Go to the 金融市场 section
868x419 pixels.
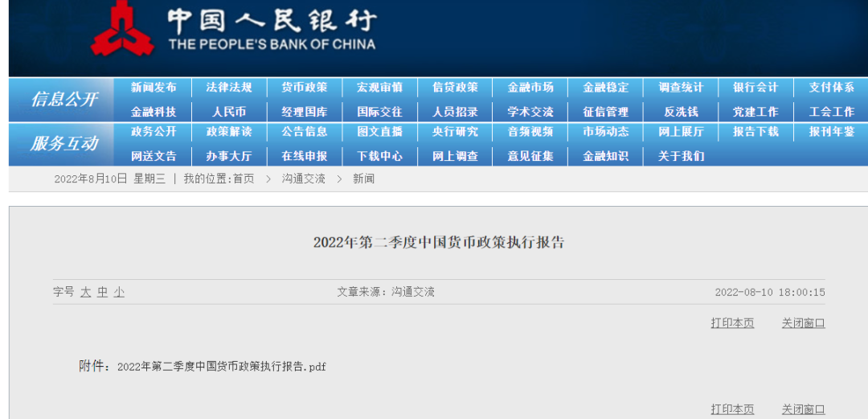click(x=530, y=88)
